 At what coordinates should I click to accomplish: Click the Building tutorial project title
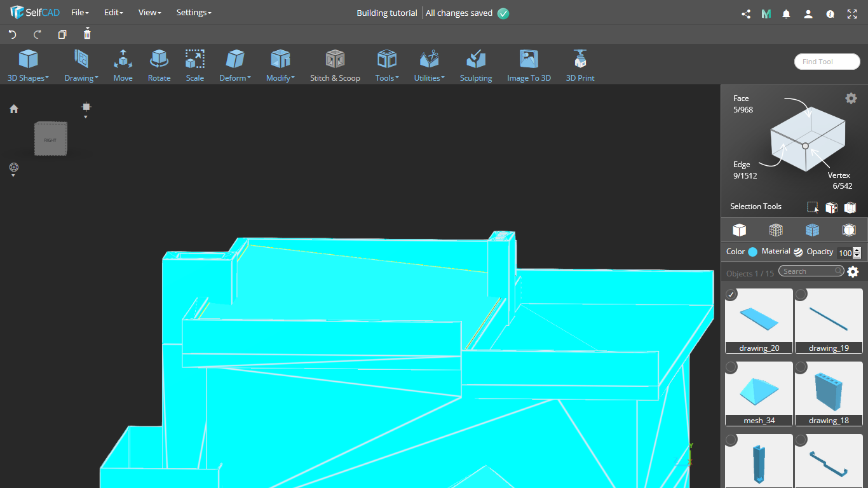point(387,13)
